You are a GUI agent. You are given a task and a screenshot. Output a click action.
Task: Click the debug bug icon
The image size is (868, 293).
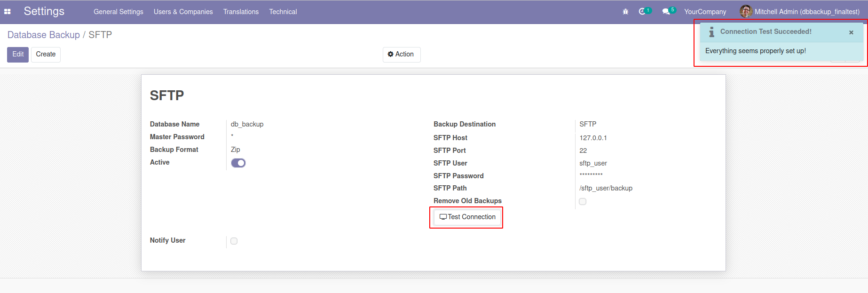(x=625, y=12)
